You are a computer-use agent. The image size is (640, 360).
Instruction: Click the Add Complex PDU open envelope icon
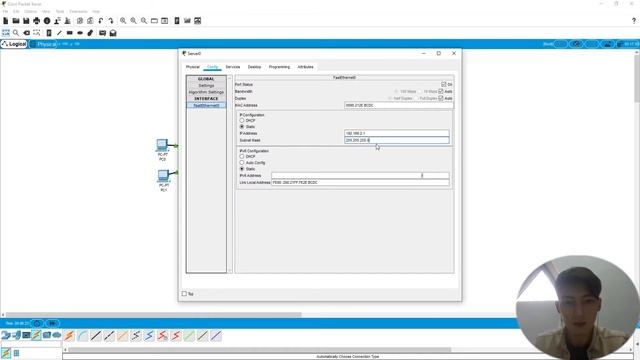pos(113,33)
